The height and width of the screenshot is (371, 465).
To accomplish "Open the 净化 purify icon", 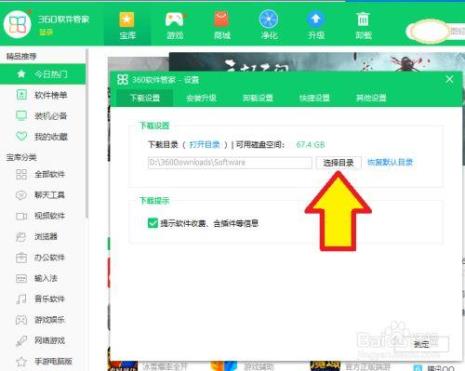I will point(269,19).
